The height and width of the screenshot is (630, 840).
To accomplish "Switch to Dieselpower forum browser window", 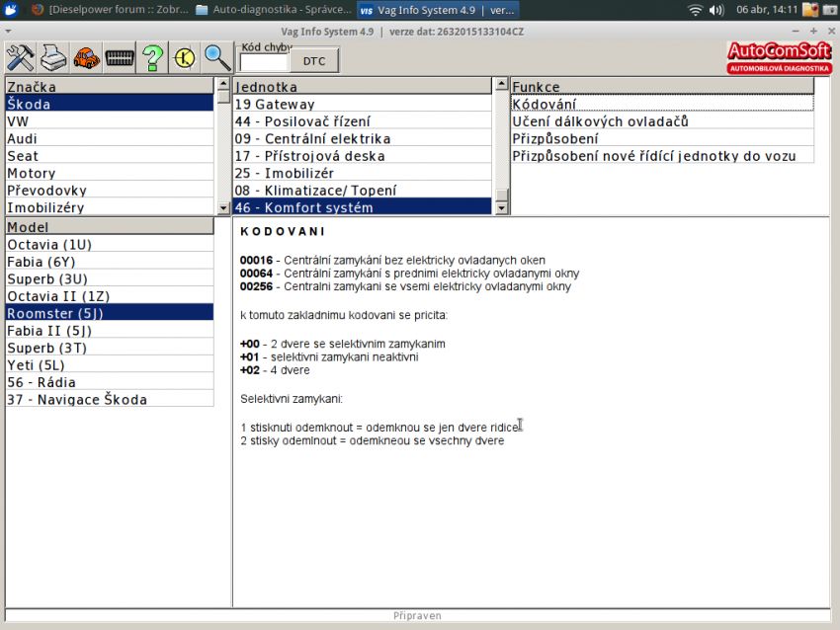I will coord(111,10).
